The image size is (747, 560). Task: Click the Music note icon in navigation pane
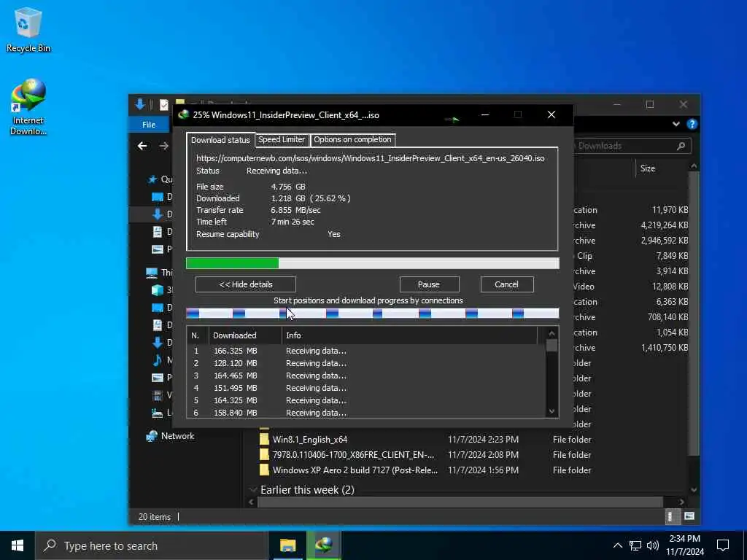[x=158, y=360]
